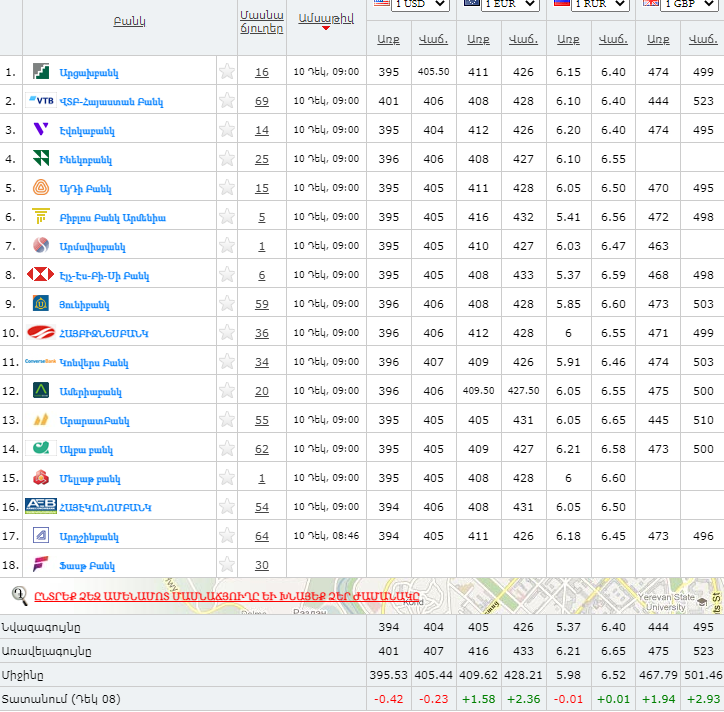Open the red find-nearest-branch banner link
724x712 pixels.
pos(227,596)
